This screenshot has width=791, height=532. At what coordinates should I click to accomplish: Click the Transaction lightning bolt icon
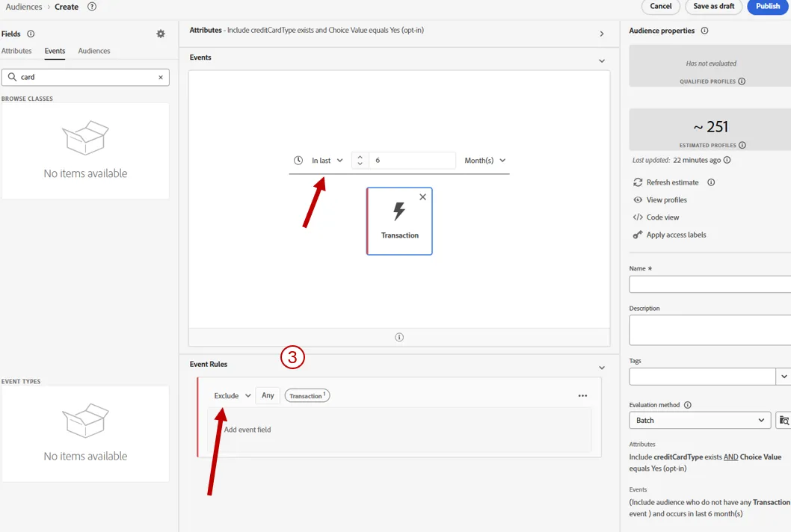(399, 211)
